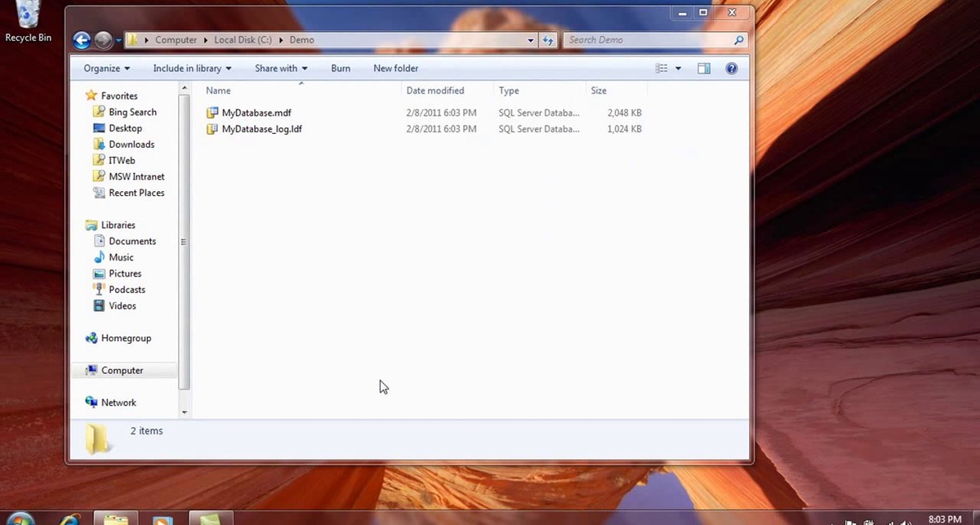
Task: Collapse the Favorites tree section
Action: tap(80, 96)
